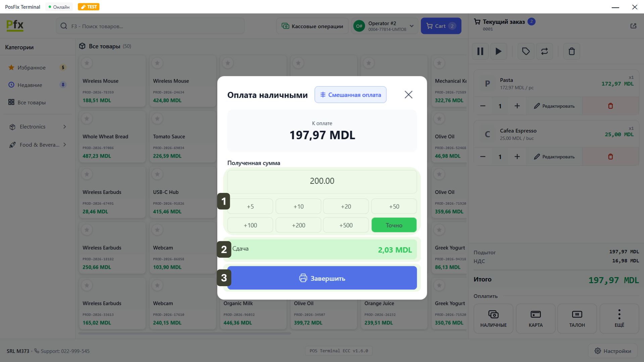
Task: Click the swap arrows icon in order toolbar
Action: [544, 51]
